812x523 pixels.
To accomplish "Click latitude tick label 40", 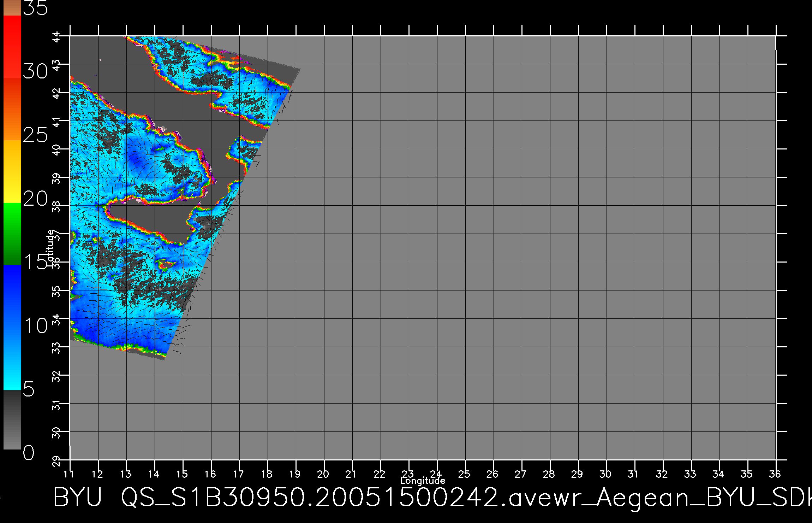I will coord(56,149).
